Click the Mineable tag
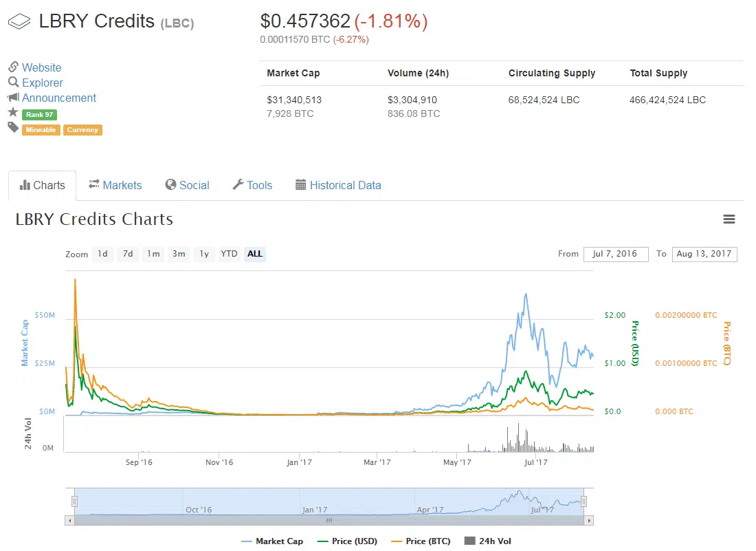The height and width of the screenshot is (551, 756). tap(41, 130)
